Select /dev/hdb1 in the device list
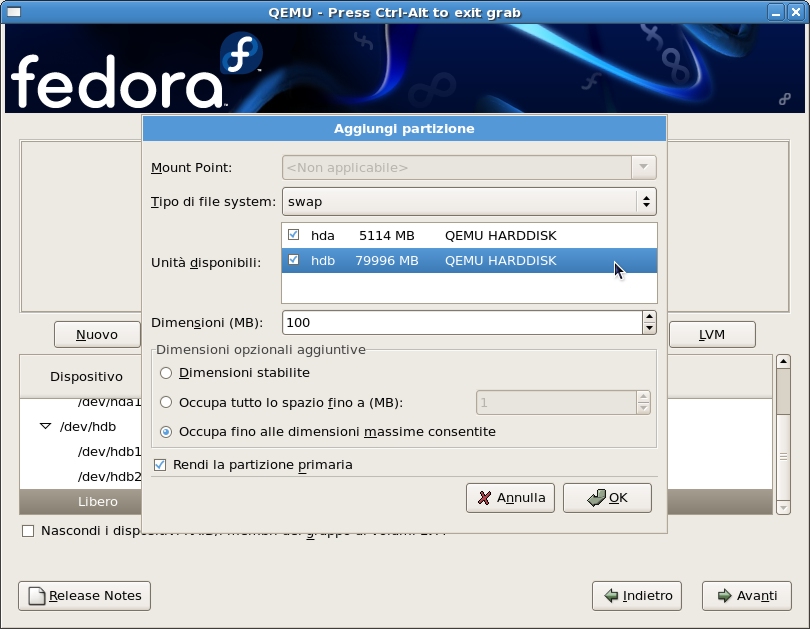810x629 pixels. click(x=110, y=452)
